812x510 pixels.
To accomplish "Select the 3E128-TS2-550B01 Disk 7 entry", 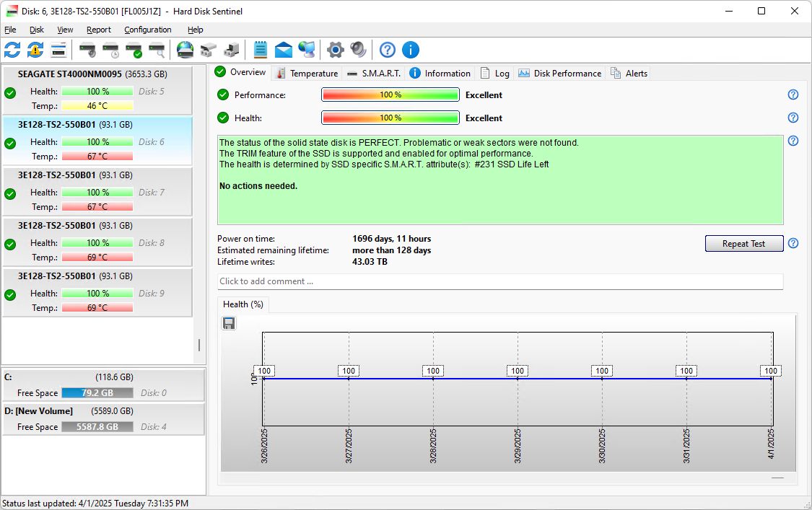I will click(x=97, y=191).
